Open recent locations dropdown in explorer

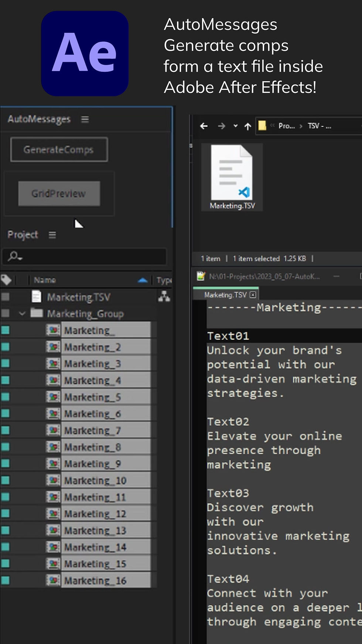(235, 126)
